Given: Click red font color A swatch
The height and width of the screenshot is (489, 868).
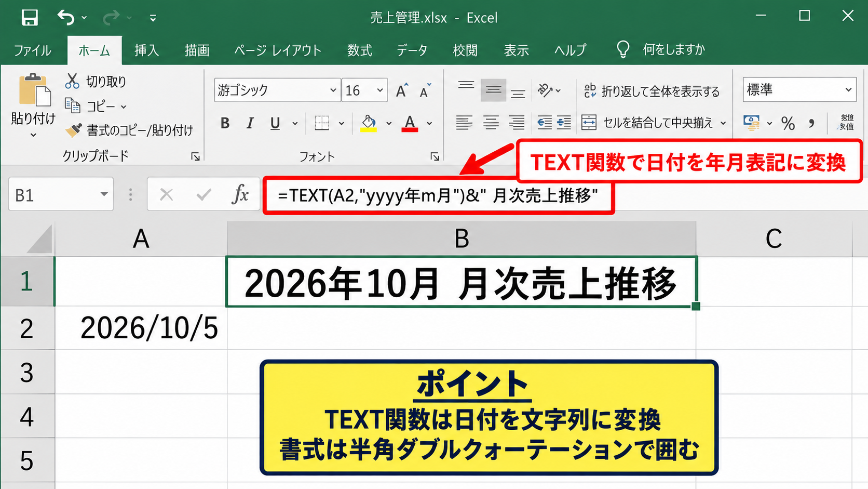Looking at the screenshot, I should (x=410, y=123).
